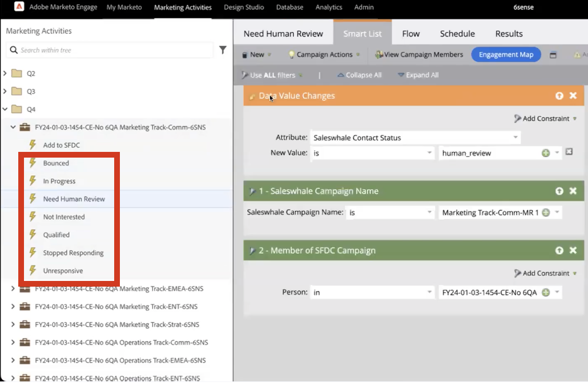Open Database in top navigation
Viewport: 588px width, 386px height.
tap(289, 7)
